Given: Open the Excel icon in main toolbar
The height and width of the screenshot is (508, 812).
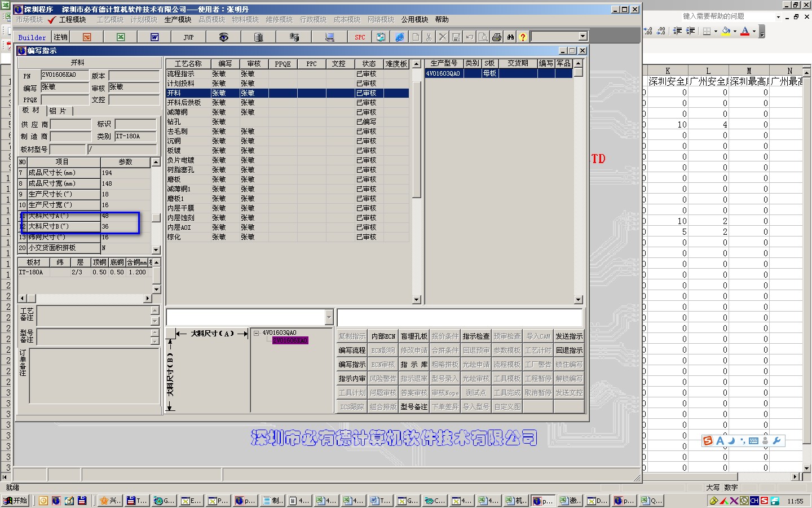Looking at the screenshot, I should pyautogui.click(x=121, y=37).
